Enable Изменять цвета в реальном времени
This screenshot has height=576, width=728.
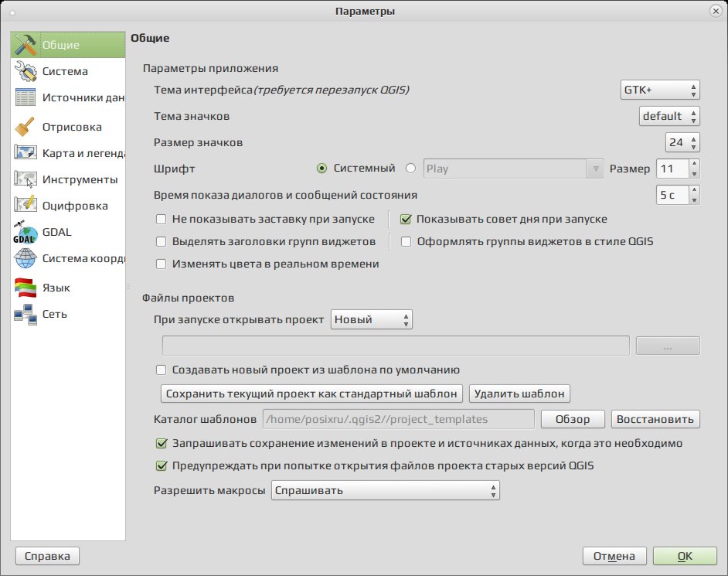161,264
